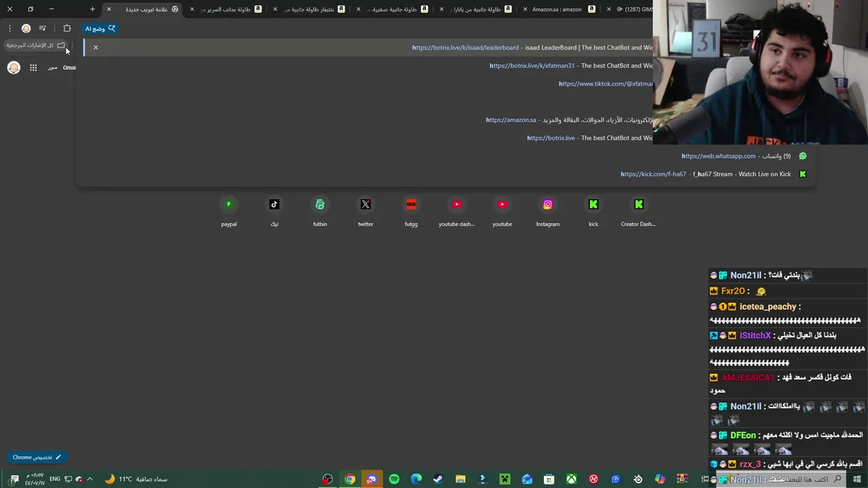Open Chrome extensions puzzle icon
Viewport: 868px width, 488px height.
click(x=66, y=28)
